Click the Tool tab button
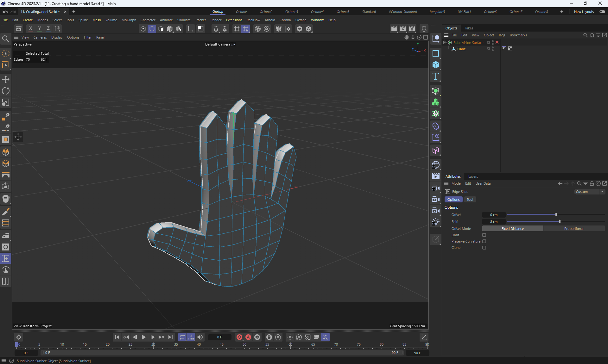The height and width of the screenshot is (364, 608). click(470, 200)
